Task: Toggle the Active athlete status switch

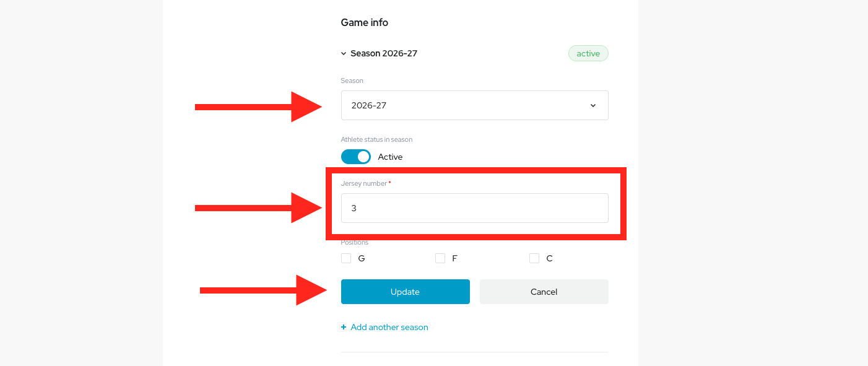Action: coord(356,157)
